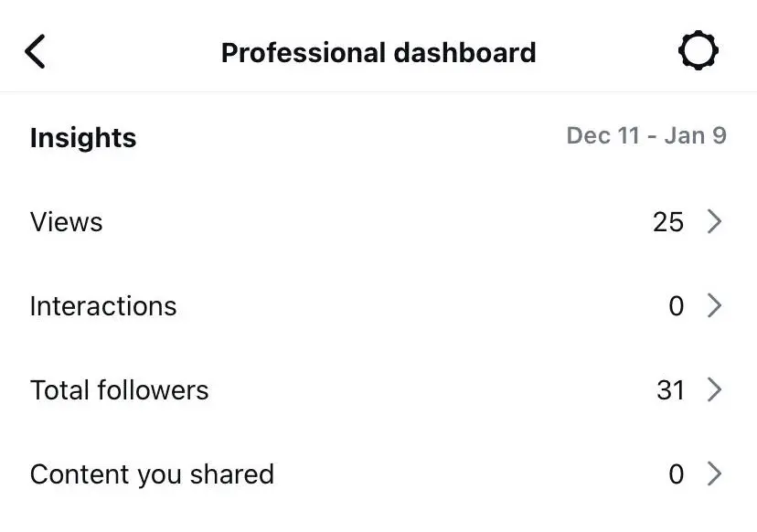The image size is (757, 532).
Task: Select the Professional dashboard title
Action: coord(378,52)
